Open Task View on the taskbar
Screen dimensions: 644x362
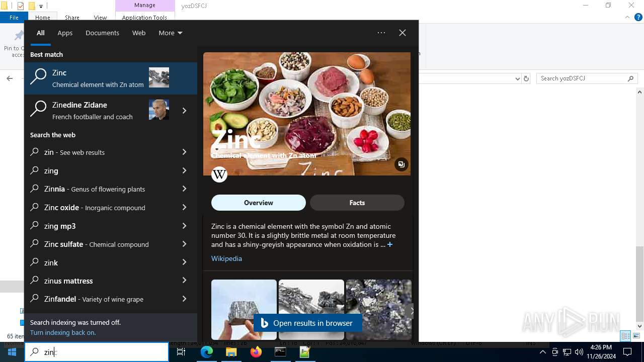pyautogui.click(x=181, y=352)
